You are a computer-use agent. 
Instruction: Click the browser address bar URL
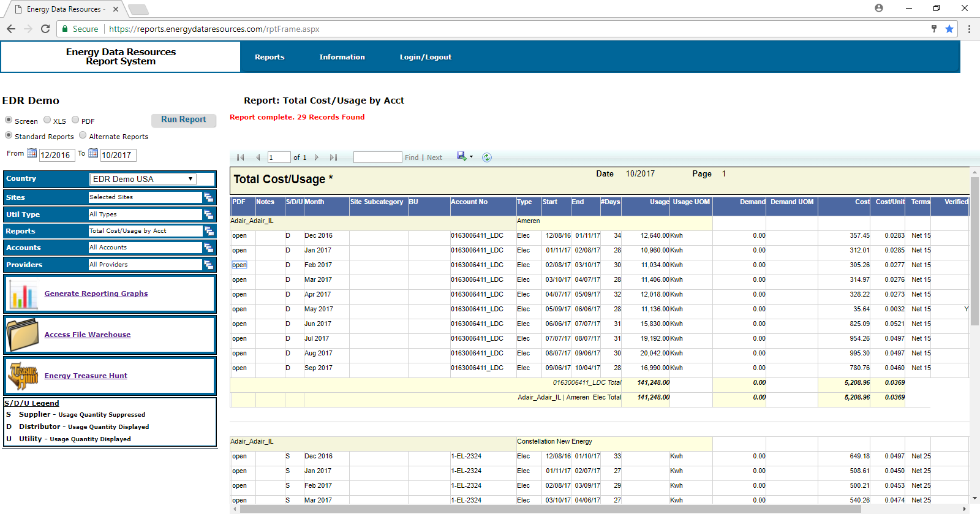coord(214,29)
